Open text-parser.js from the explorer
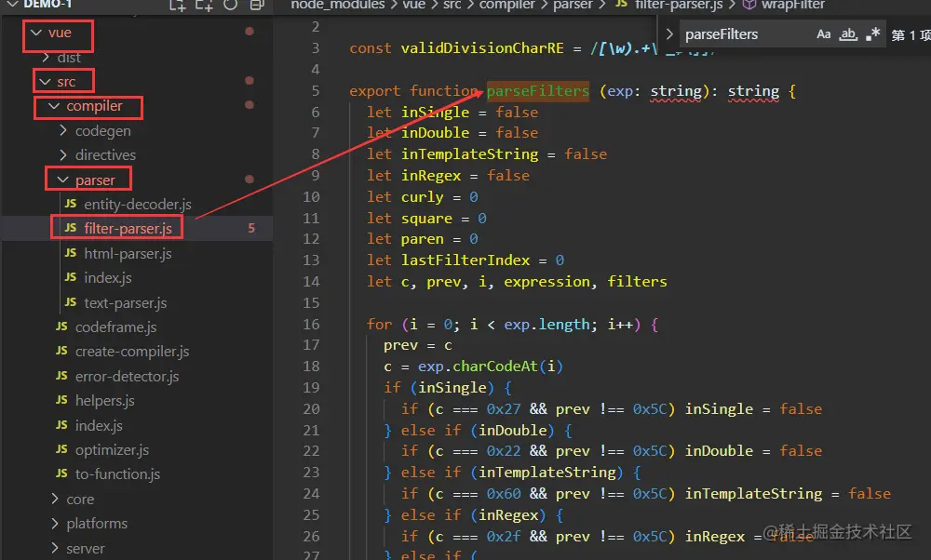Image resolution: width=931 pixels, height=560 pixels. tap(126, 302)
